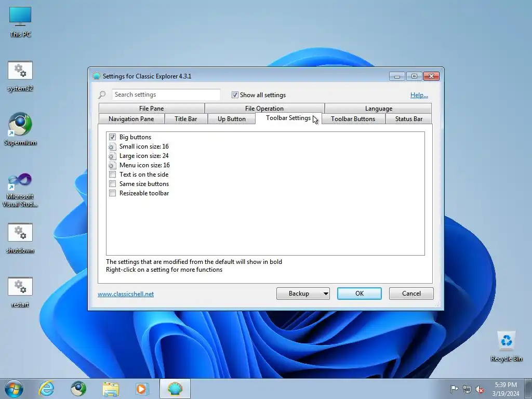Screen dimensions: 532x399
Task: Select the Recycle Bin desktop icon
Action: [506, 347]
